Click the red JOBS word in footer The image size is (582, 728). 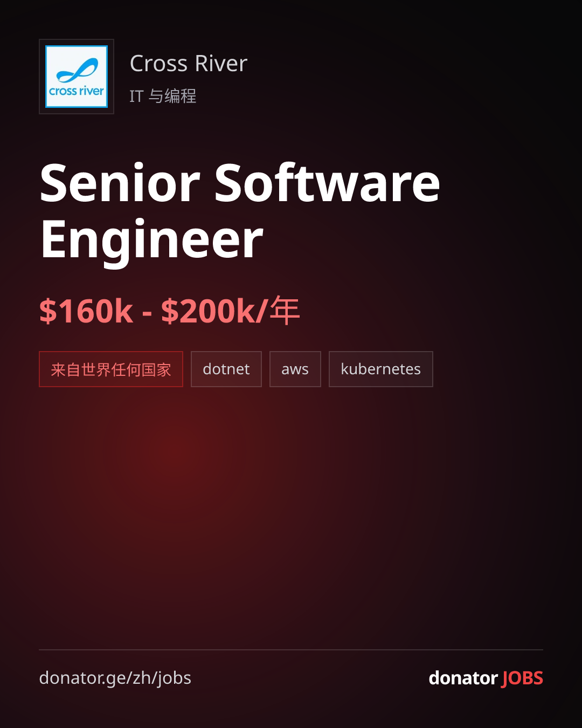click(522, 678)
